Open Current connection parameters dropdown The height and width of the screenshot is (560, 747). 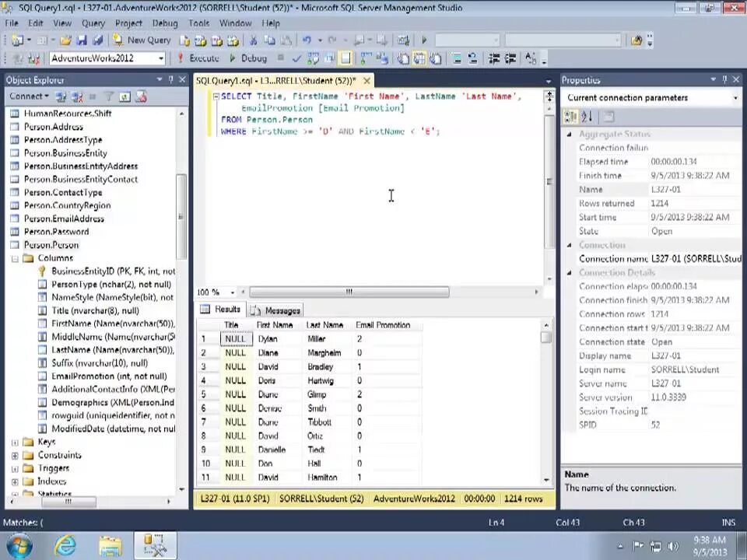(735, 98)
